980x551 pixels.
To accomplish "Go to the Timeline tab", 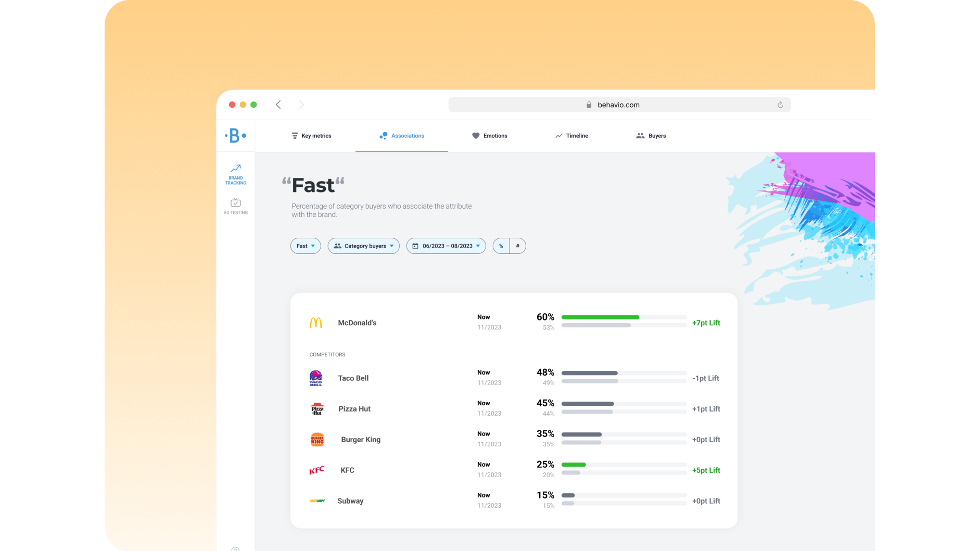I will [571, 136].
